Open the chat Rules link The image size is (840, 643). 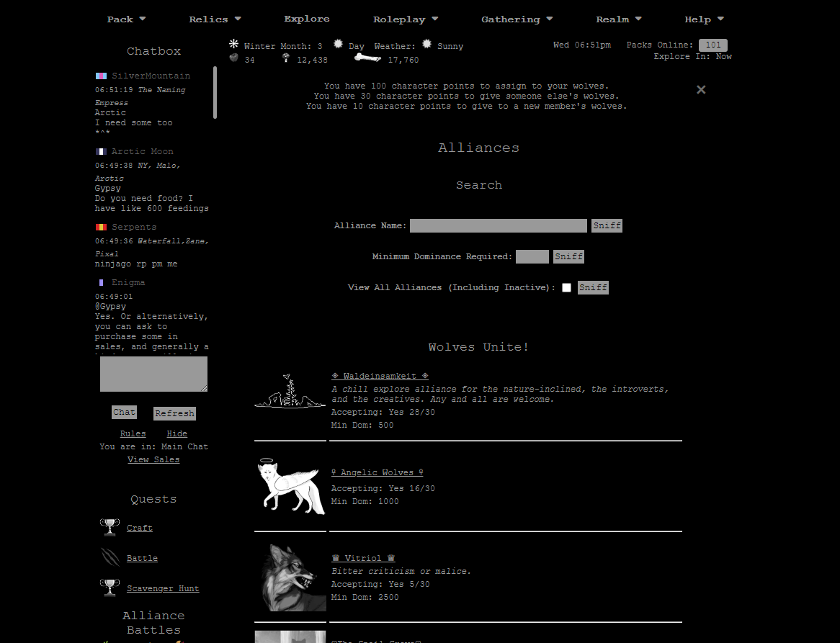click(x=133, y=433)
